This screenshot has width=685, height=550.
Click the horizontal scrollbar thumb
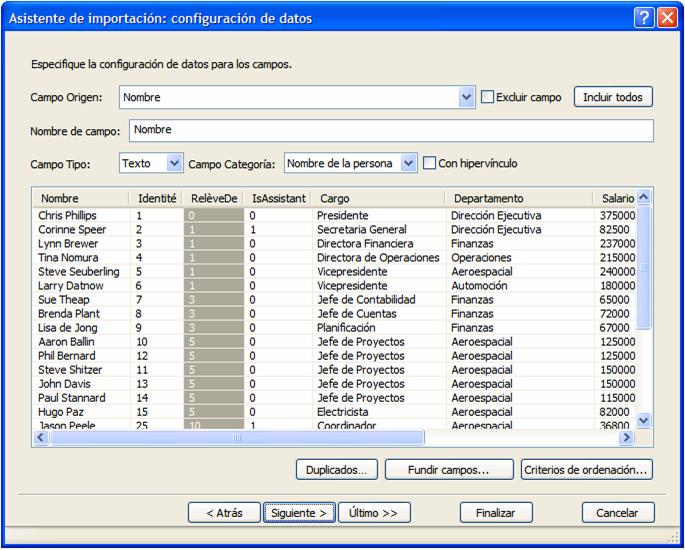click(x=237, y=437)
